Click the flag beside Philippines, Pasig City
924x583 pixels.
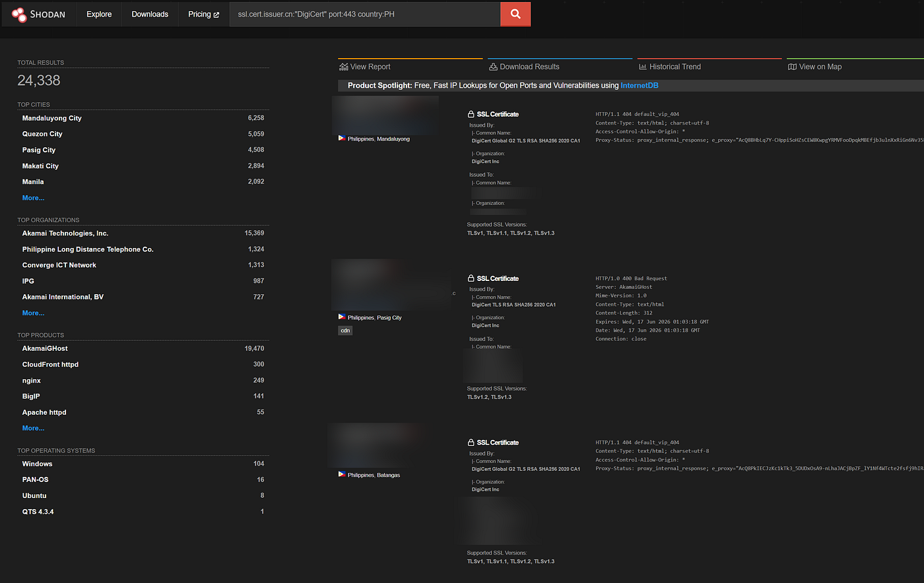[342, 317]
